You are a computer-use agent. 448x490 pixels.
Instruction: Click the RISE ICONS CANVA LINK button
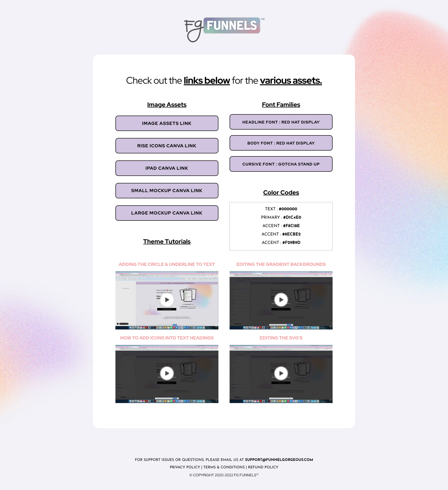[166, 146]
